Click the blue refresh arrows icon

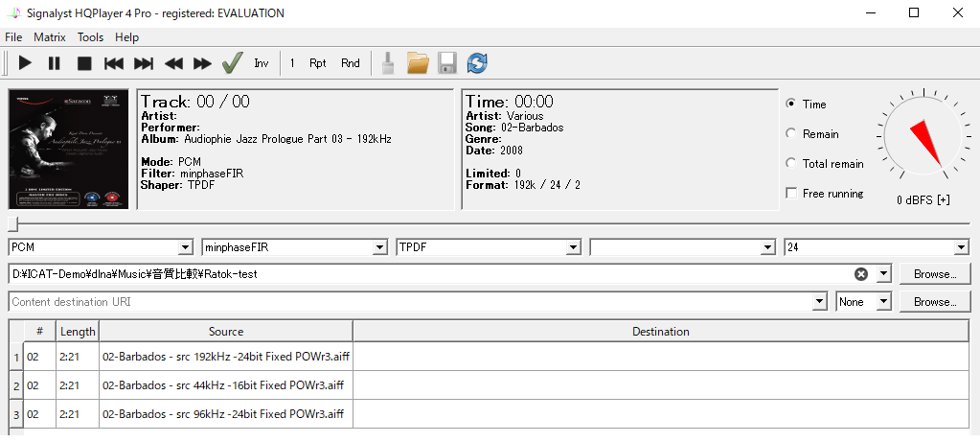tap(477, 63)
